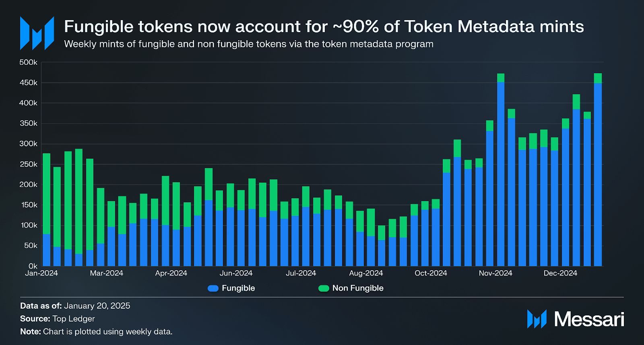The width and height of the screenshot is (644, 345).
Task: Click the Weekly mints subtitle text
Action: tap(249, 44)
